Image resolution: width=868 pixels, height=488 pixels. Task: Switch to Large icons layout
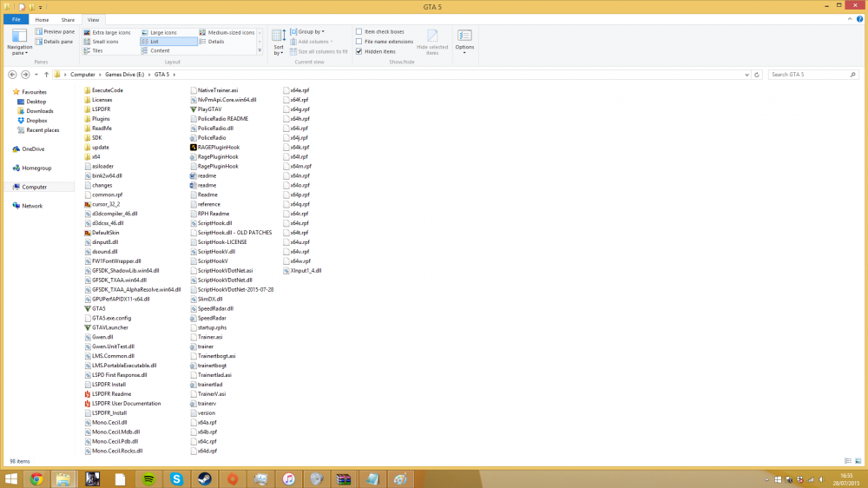[x=160, y=33]
